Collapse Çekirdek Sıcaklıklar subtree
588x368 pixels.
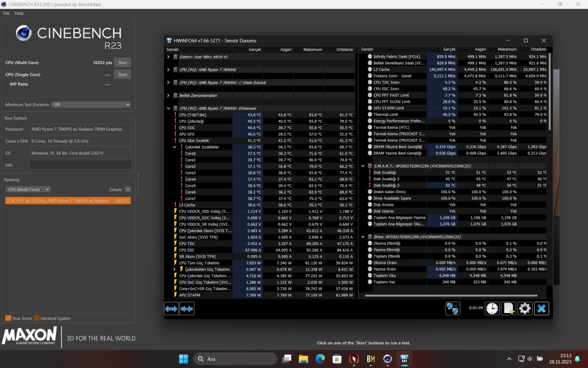(x=175, y=147)
